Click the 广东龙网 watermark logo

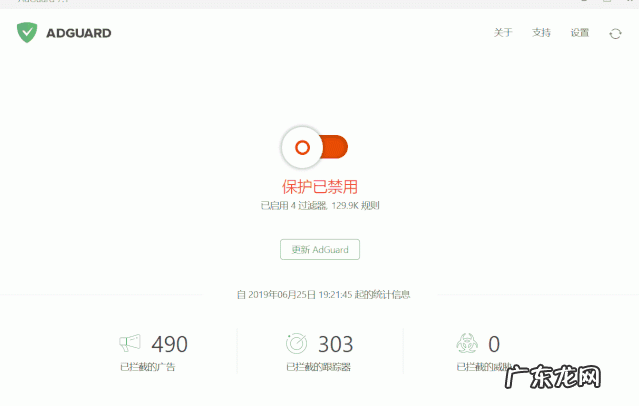point(553,377)
